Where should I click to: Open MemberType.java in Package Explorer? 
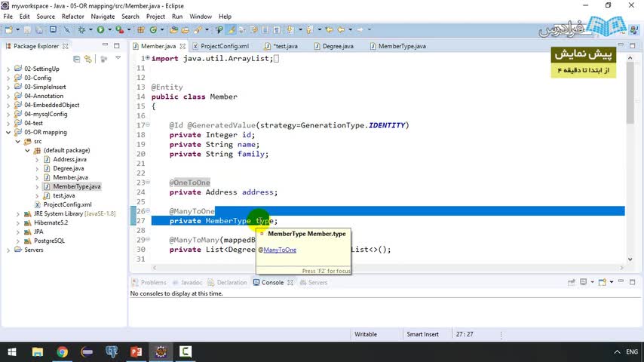click(76, 186)
